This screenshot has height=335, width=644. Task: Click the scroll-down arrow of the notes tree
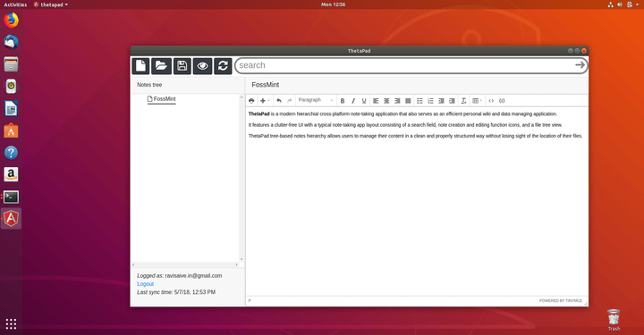(x=241, y=259)
